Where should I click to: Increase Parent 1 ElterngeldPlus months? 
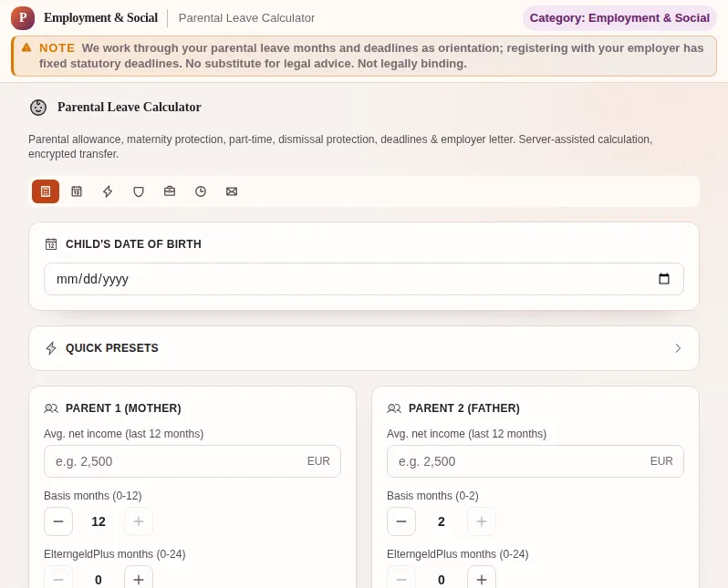(x=139, y=579)
